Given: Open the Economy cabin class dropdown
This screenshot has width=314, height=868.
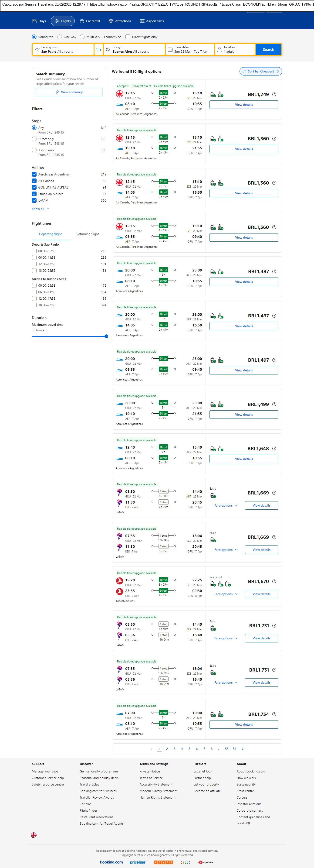Looking at the screenshot, I should (x=112, y=37).
